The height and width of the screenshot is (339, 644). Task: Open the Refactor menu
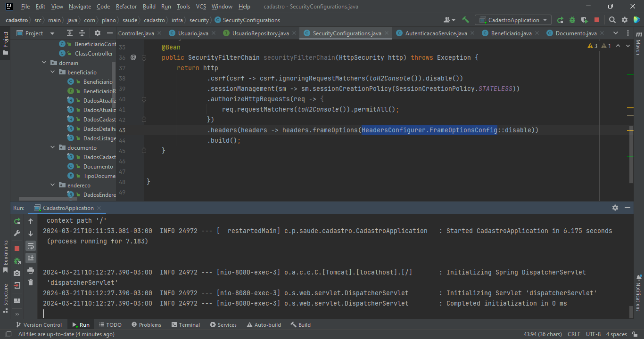(126, 7)
